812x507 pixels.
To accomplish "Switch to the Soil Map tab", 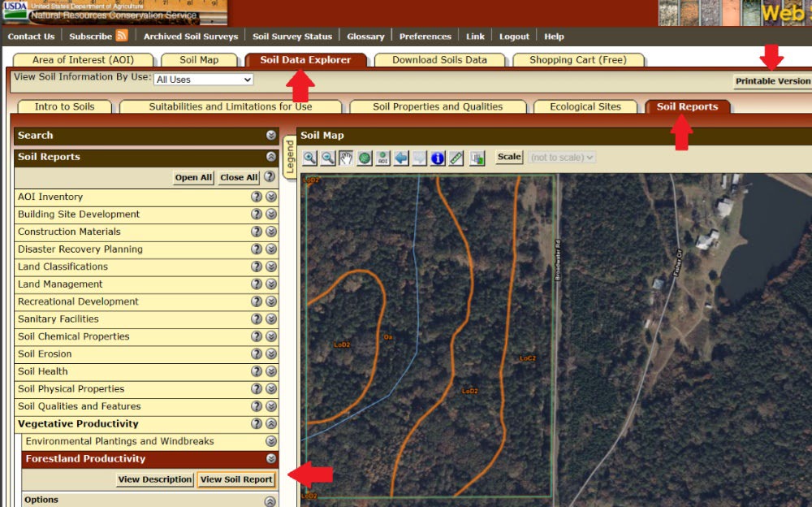I will pyautogui.click(x=199, y=60).
